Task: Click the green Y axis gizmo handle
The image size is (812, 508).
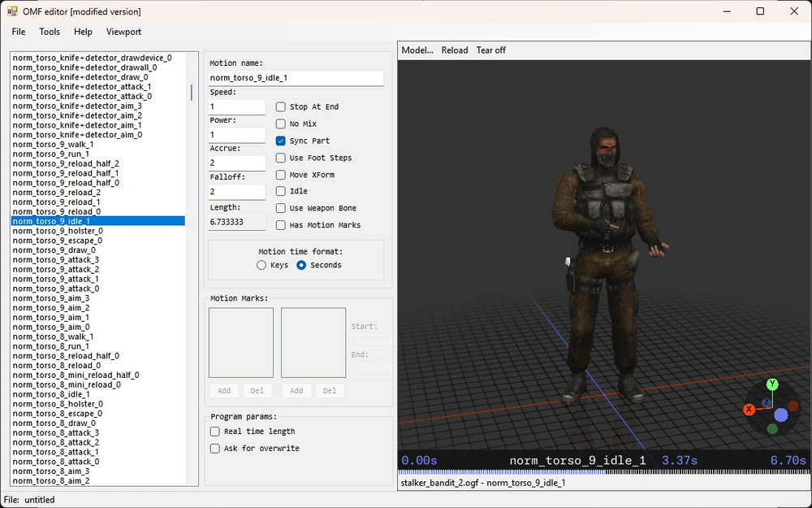Action: coord(773,384)
